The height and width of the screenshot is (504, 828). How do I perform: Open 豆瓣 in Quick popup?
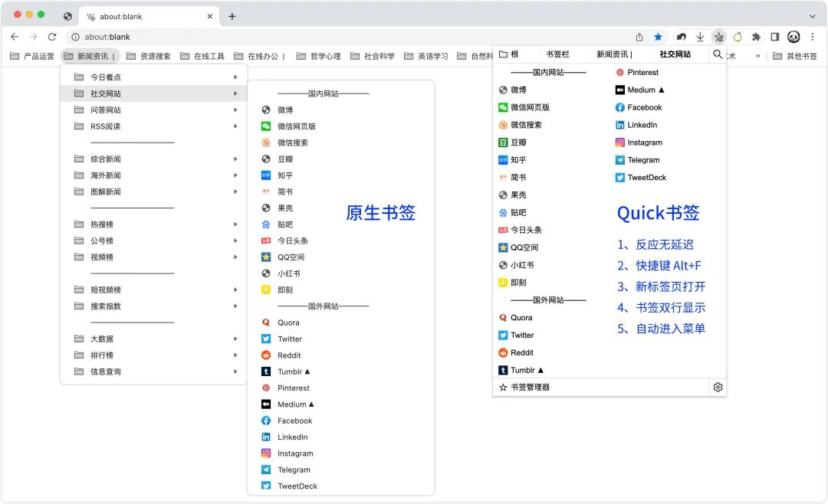pyautogui.click(x=512, y=142)
